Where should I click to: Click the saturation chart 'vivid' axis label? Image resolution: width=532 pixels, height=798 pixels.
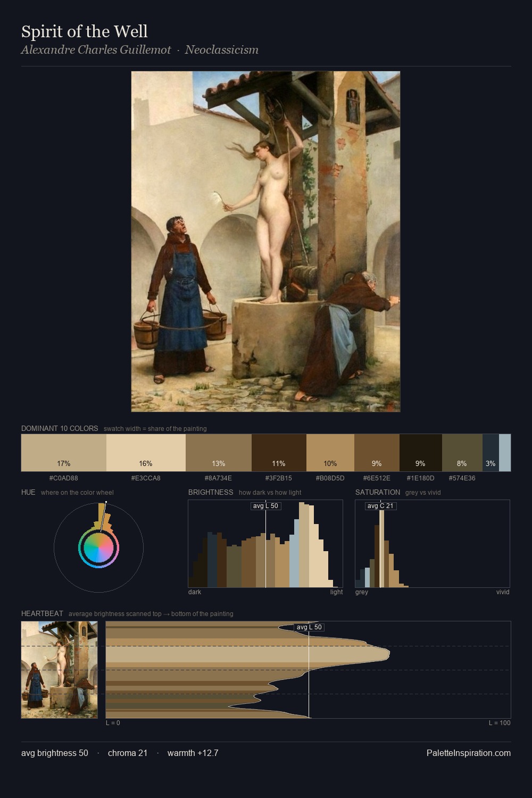[x=503, y=592]
